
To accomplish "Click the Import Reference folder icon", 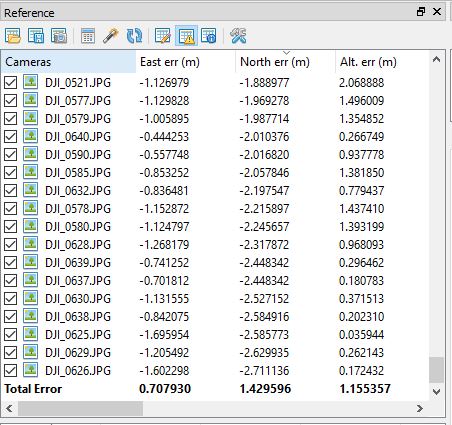I will [13, 36].
